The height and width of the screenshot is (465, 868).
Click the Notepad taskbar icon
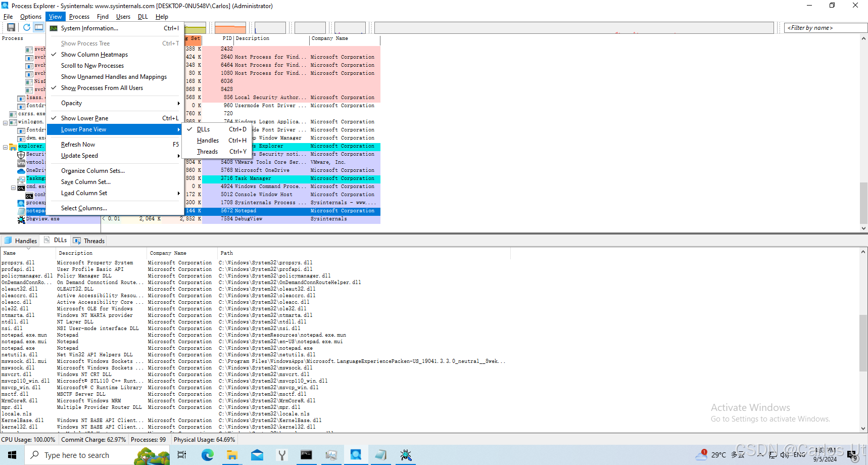pyautogui.click(x=380, y=455)
